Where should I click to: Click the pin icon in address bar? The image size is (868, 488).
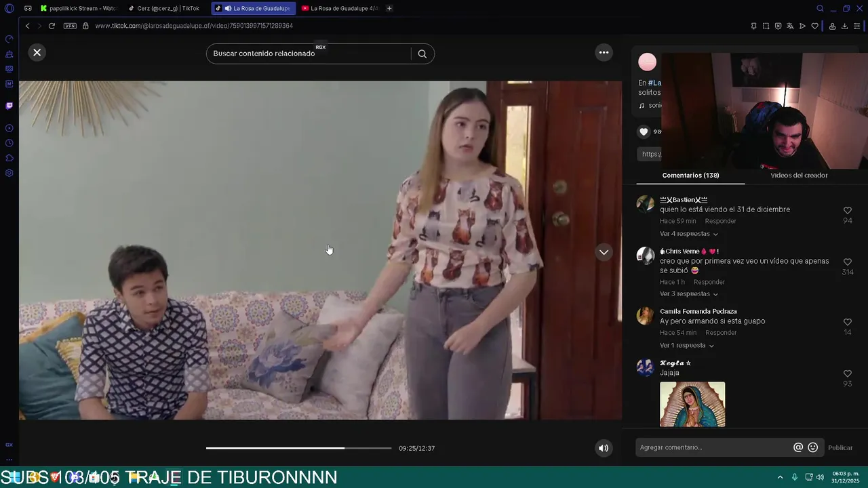pos(753,26)
